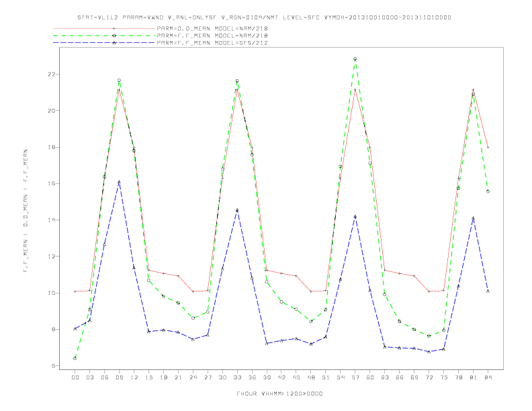Click x-axis tick label 03
532x411 pixels.
click(89, 377)
